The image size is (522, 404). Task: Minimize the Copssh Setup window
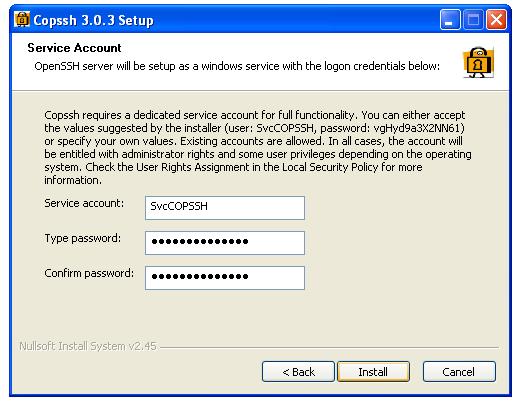(x=450, y=20)
